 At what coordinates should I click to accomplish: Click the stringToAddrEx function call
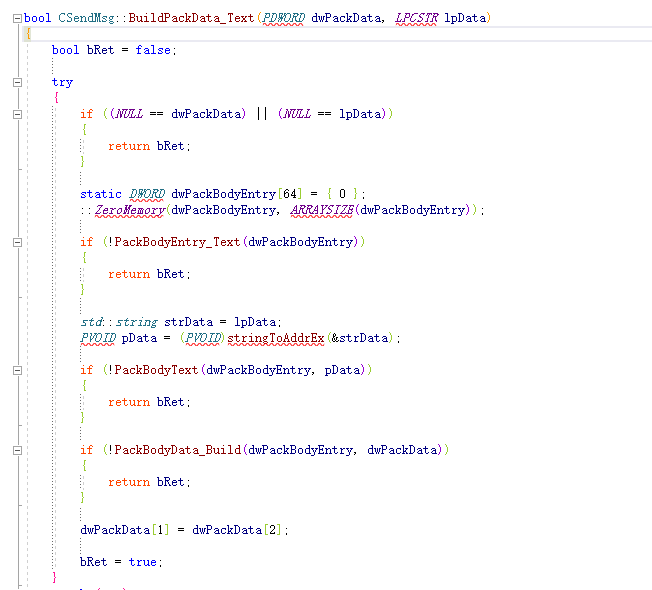[276, 338]
